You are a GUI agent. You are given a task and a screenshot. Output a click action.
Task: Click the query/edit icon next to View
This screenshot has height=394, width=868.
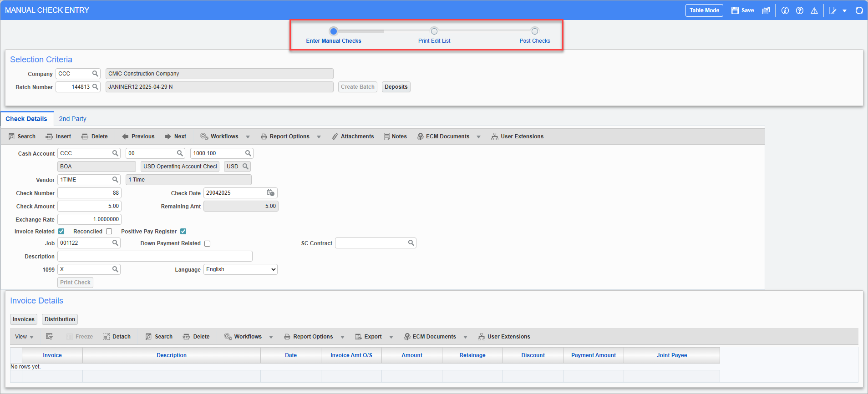point(50,337)
